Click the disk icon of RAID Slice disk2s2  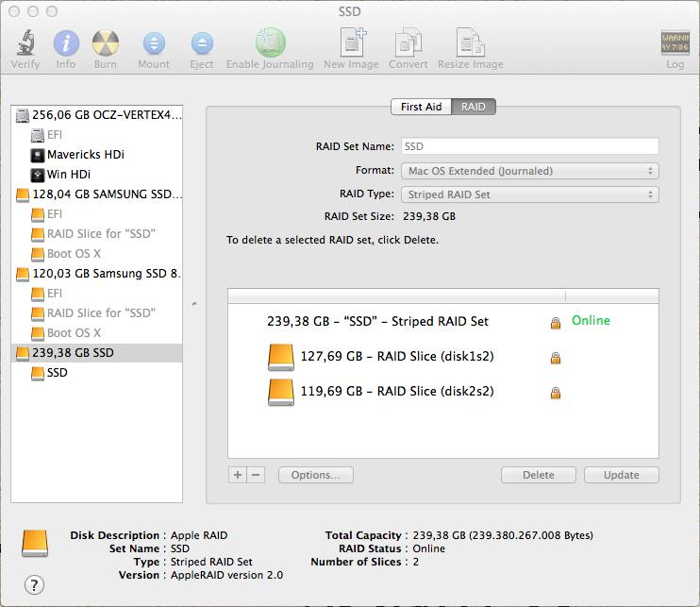[281, 392]
